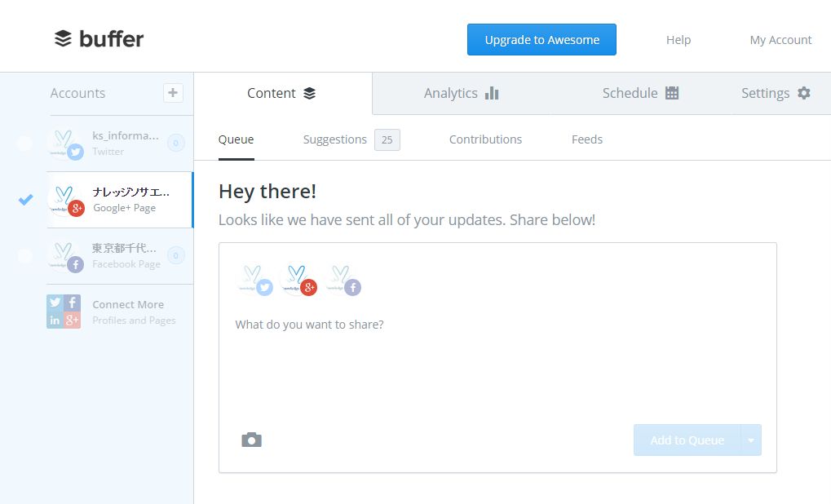The width and height of the screenshot is (831, 504).
Task: Open the Analytics tab
Action: tap(461, 93)
